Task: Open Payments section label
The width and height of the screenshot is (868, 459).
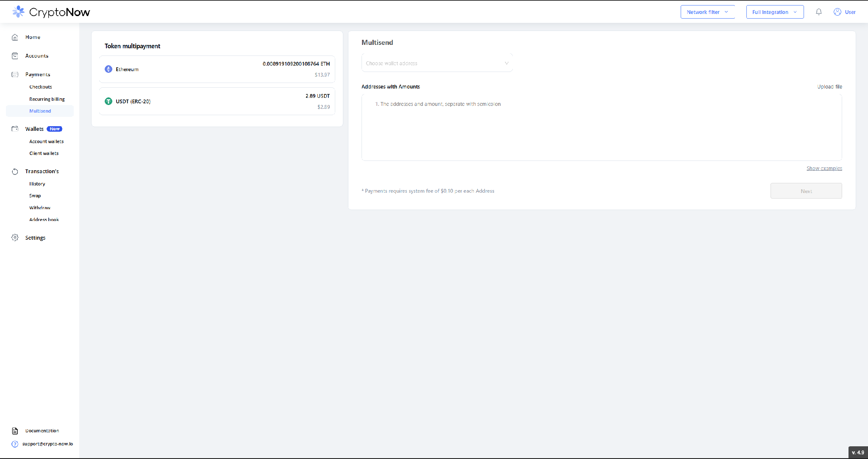Action: pos(38,75)
